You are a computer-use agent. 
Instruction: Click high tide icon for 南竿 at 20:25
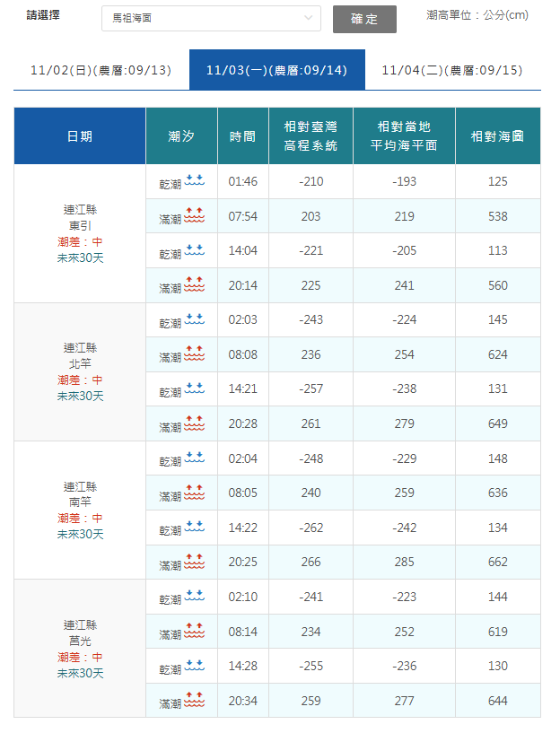195,563
